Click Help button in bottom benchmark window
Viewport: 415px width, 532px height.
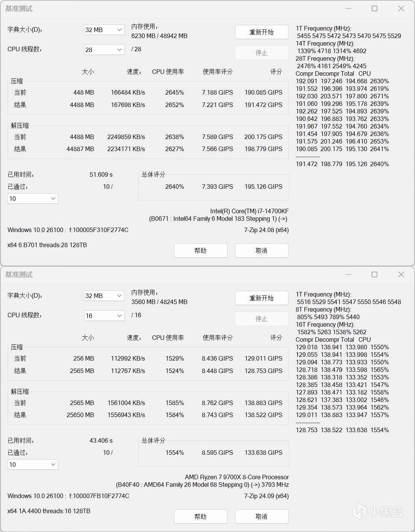point(201,517)
